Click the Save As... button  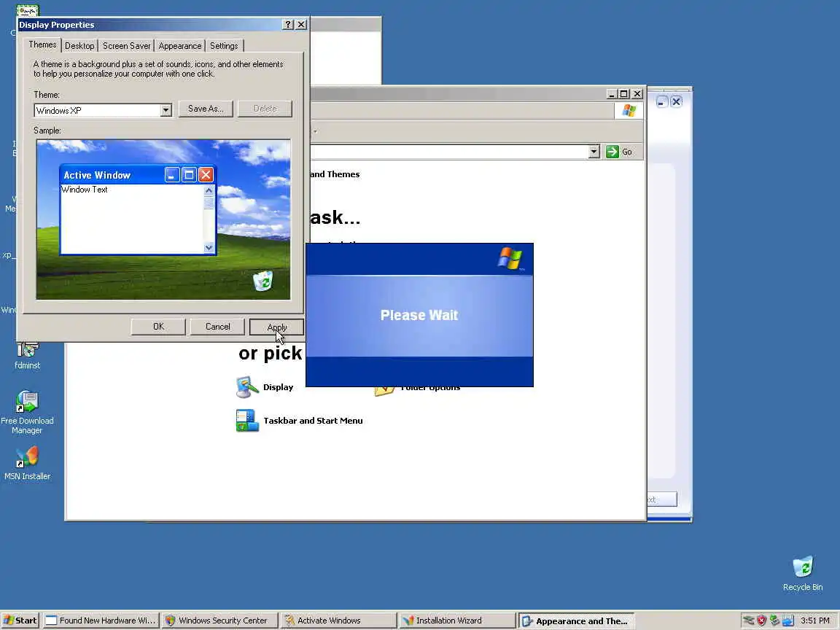(206, 109)
